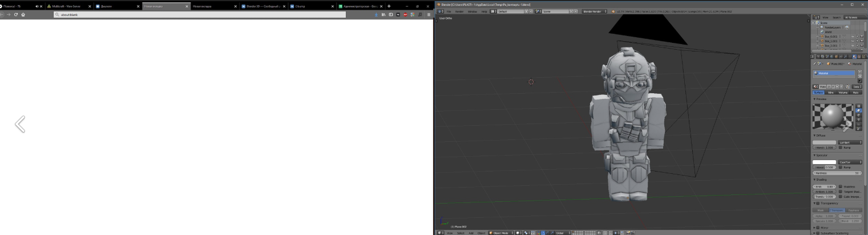868x235 pixels.
Task: Toggle visibility eye of Box_2.001
Action: point(853,46)
